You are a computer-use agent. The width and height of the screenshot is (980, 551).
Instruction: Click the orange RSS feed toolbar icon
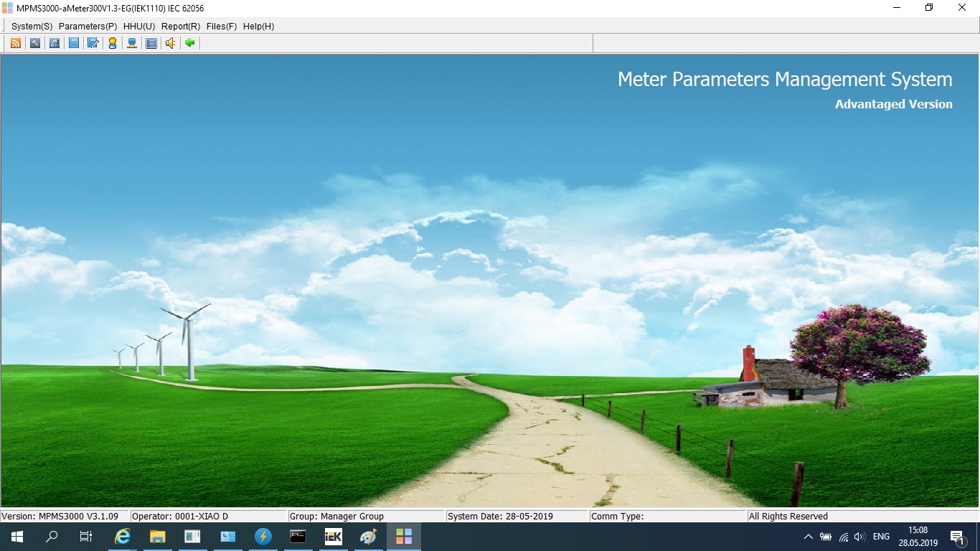coord(15,43)
